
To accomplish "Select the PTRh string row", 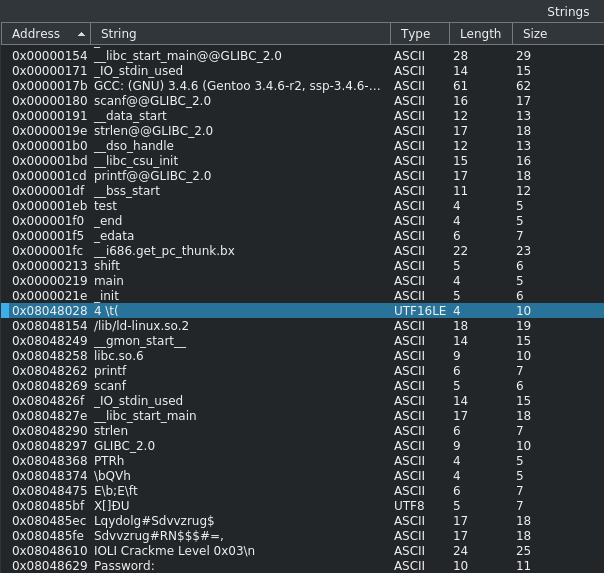I will (x=302, y=461).
